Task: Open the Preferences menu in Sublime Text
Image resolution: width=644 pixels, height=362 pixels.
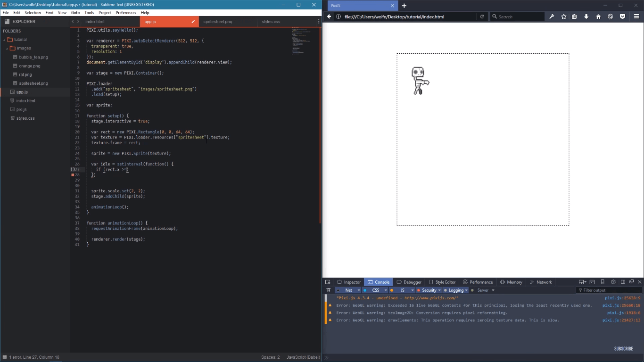Action: 126,13
